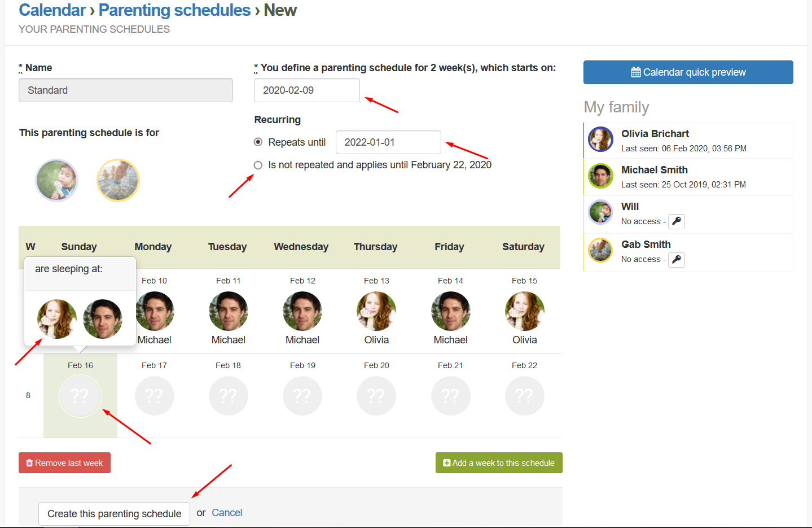Click the unassigned placeholder for Feb 19
Screen dimensions: 812x528
click(302, 396)
